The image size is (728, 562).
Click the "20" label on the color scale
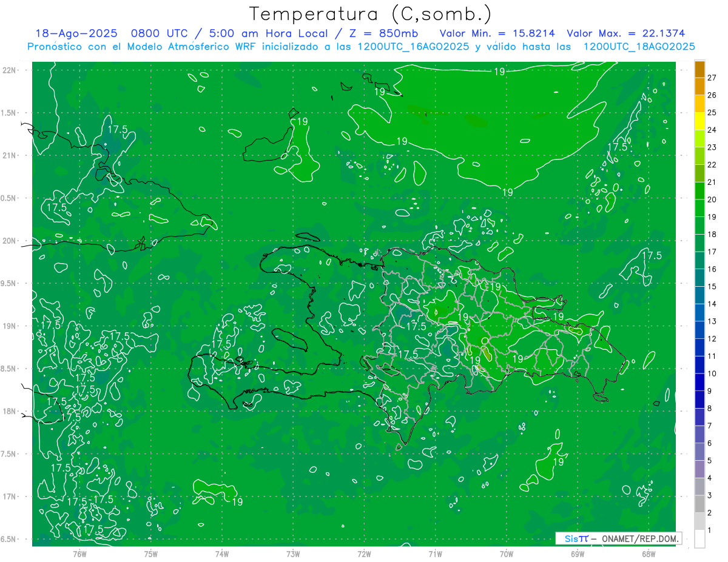tap(712, 199)
